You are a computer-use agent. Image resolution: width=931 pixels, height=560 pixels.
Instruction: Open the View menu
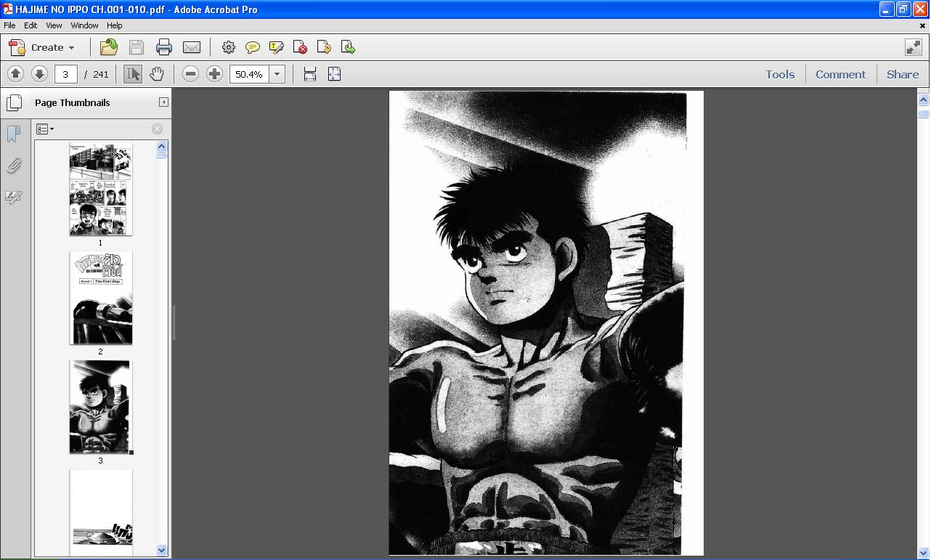(x=54, y=25)
